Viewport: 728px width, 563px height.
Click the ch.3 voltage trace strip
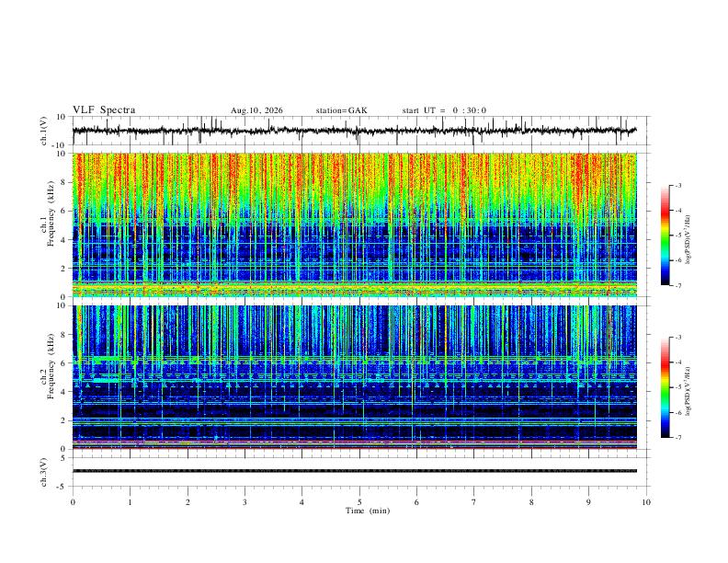[354, 471]
